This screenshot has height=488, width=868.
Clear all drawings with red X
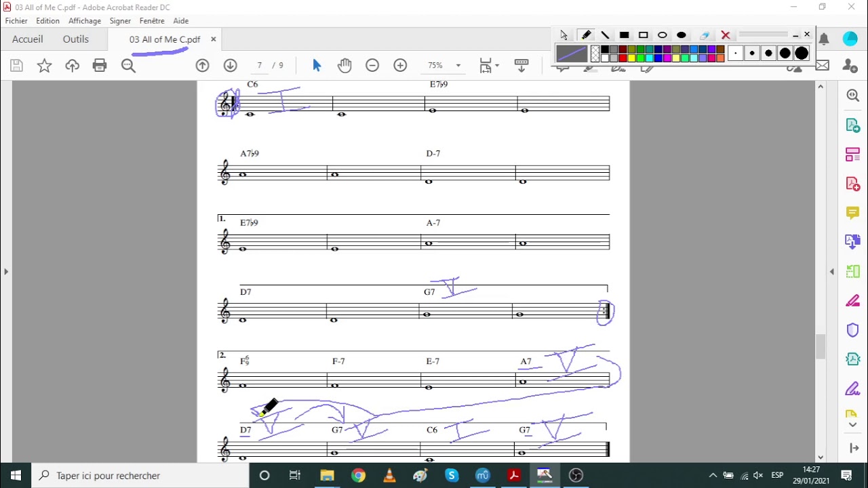(726, 35)
